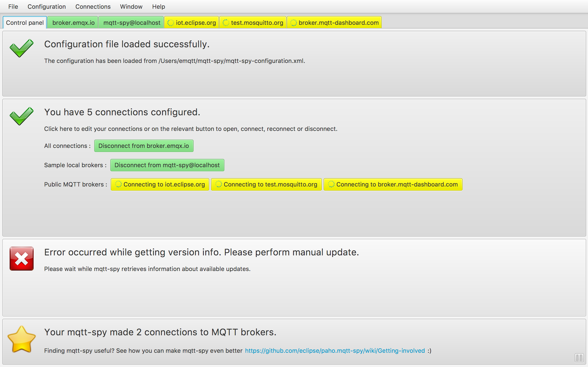The height and width of the screenshot is (367, 588).
Task: Toggle the Configuration menu options
Action: (x=46, y=6)
